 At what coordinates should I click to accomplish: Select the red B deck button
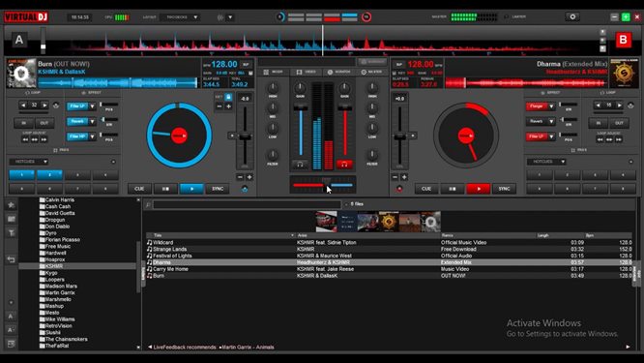(623, 40)
